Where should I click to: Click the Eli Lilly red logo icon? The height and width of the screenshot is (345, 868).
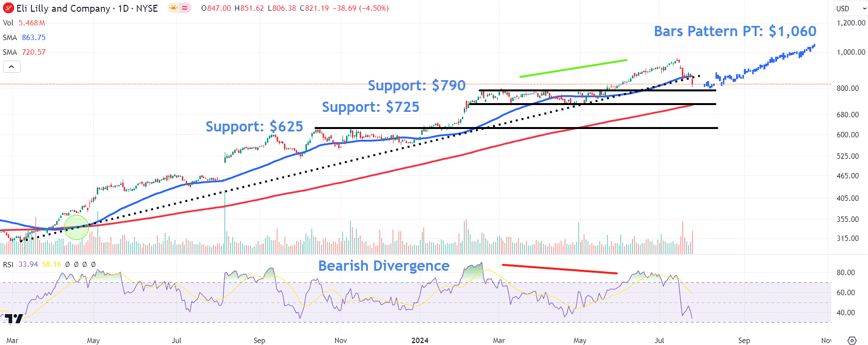tap(8, 8)
